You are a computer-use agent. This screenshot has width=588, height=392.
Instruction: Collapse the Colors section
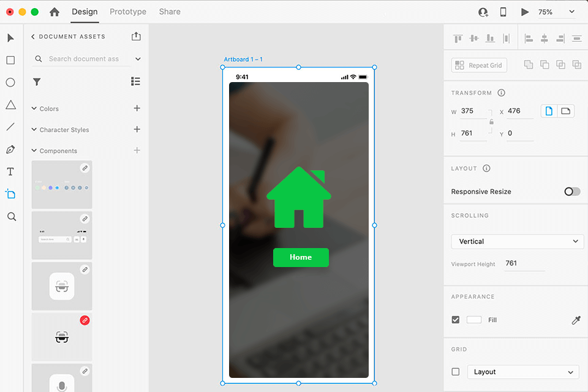pos(34,108)
